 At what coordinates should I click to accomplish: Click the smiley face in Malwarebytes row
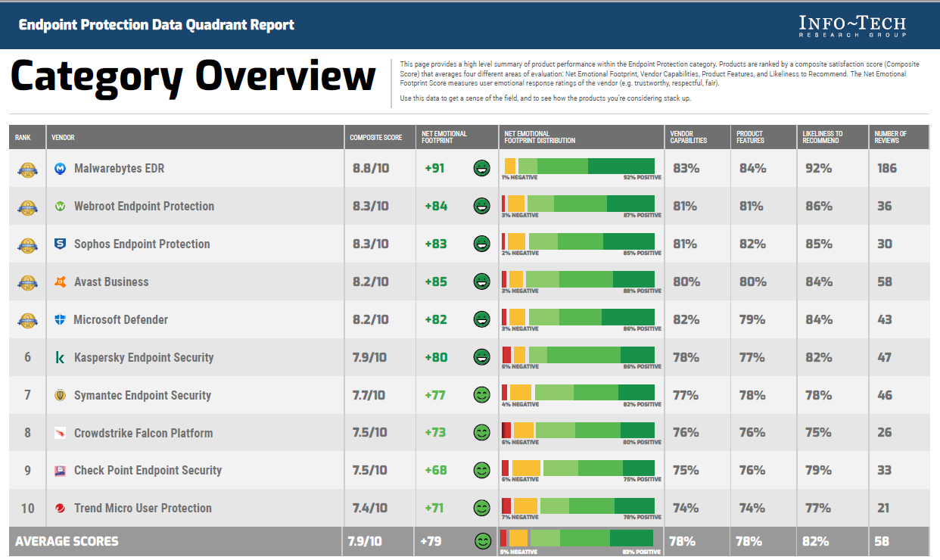click(481, 168)
